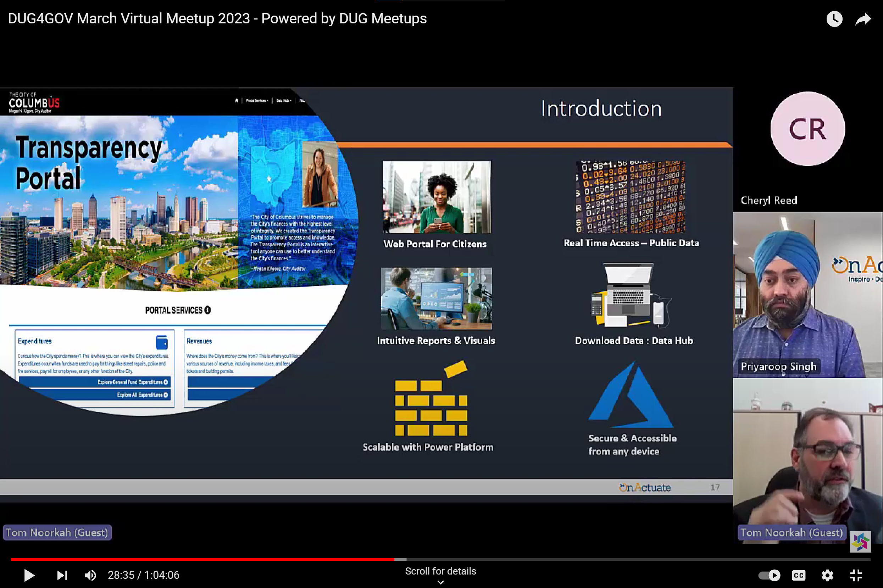The width and height of the screenshot is (883, 588).
Task: Click the city auditor's portrait photo
Action: click(320, 174)
